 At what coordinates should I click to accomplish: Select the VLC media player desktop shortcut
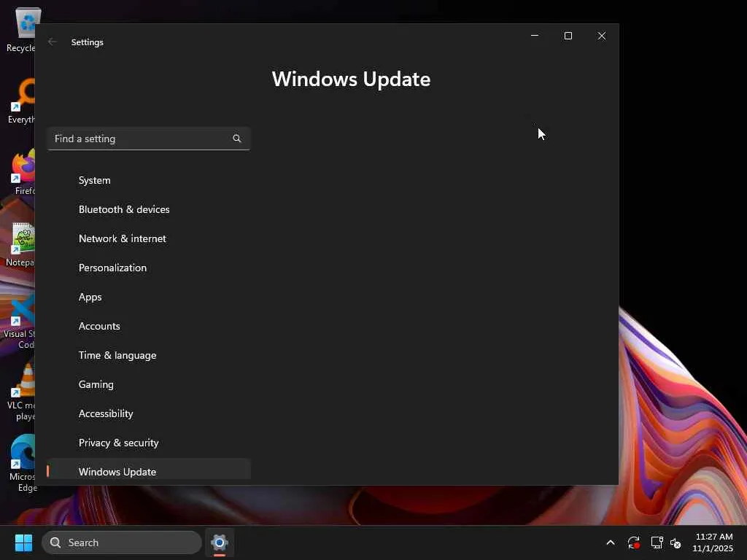(21, 392)
